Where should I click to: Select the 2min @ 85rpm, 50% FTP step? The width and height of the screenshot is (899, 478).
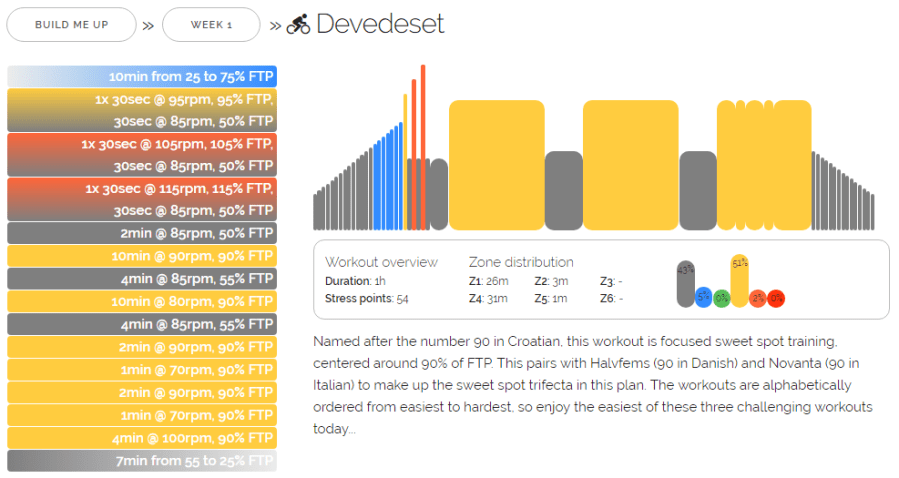point(142,233)
